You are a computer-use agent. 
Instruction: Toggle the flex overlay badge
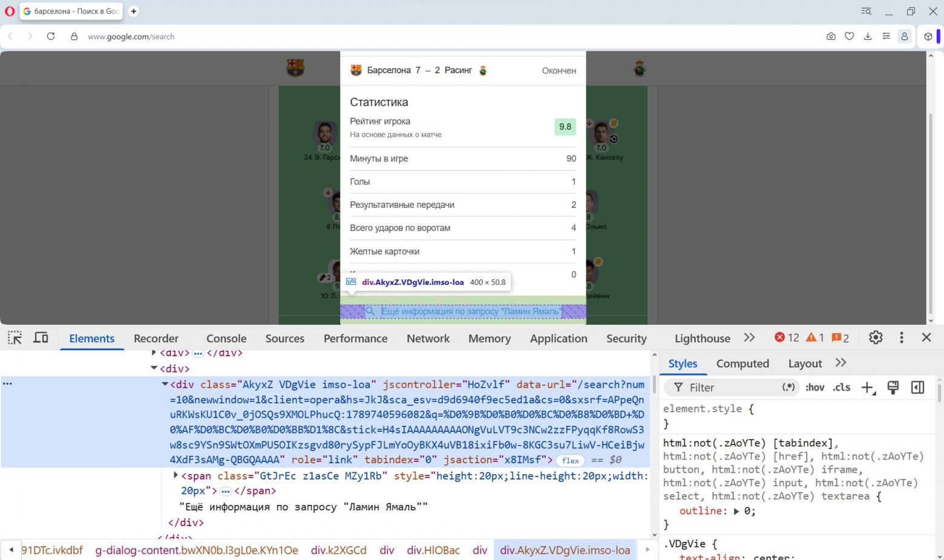pos(570,461)
